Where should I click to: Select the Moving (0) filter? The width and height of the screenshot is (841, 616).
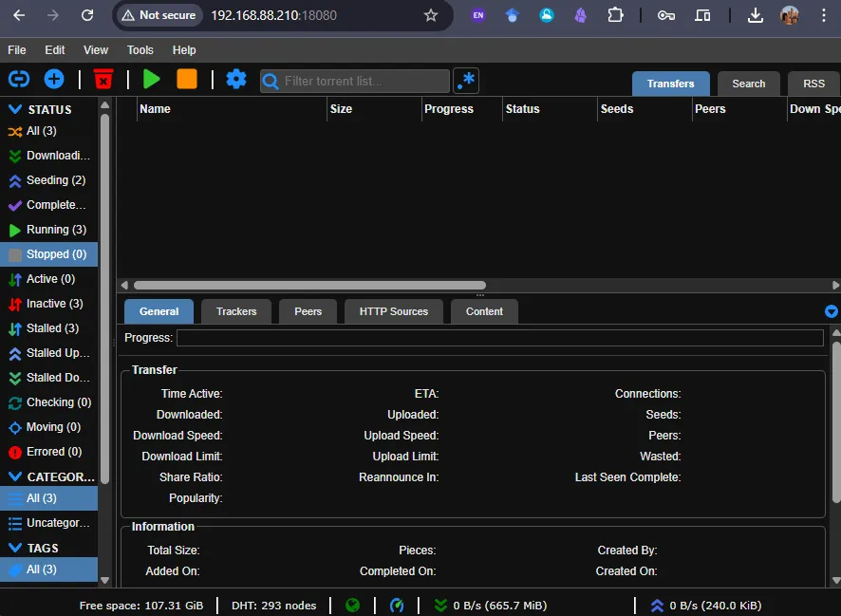[48, 427]
